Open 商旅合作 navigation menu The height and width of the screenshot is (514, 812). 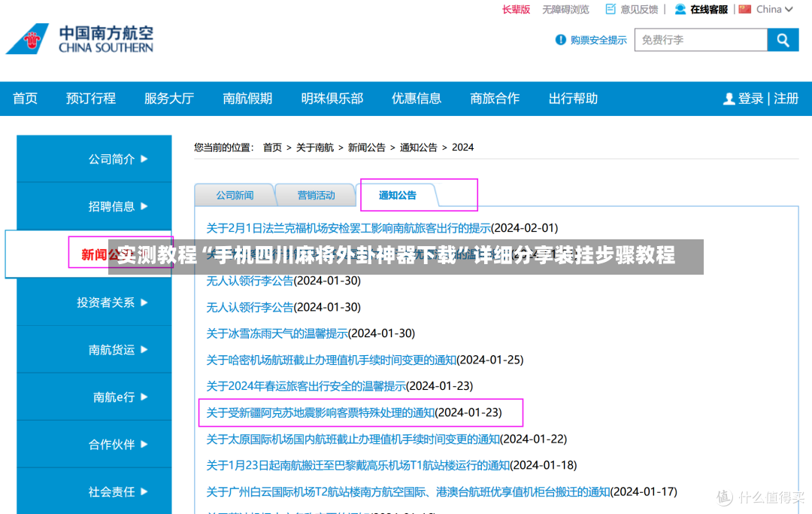pos(495,99)
